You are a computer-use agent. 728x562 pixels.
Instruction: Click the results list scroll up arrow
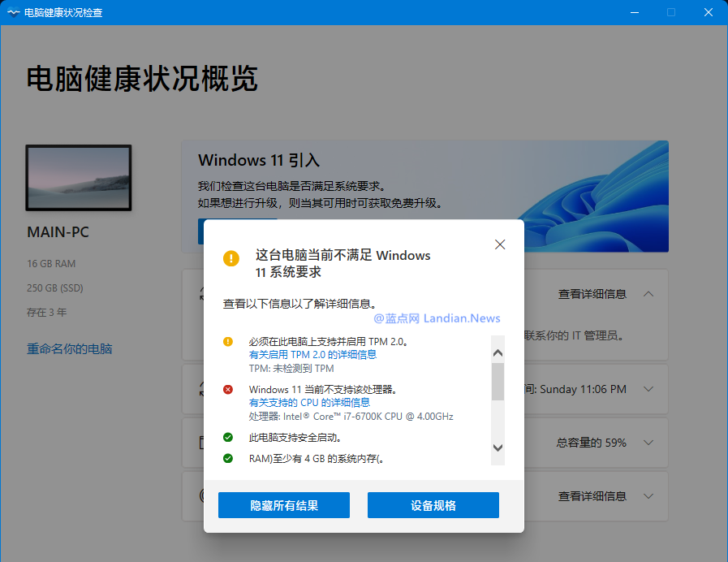(x=498, y=353)
